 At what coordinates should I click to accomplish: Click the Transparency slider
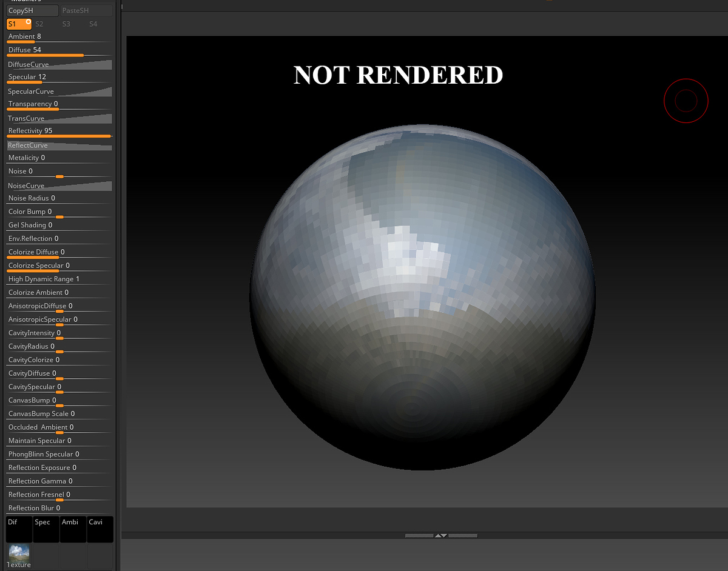pyautogui.click(x=59, y=104)
